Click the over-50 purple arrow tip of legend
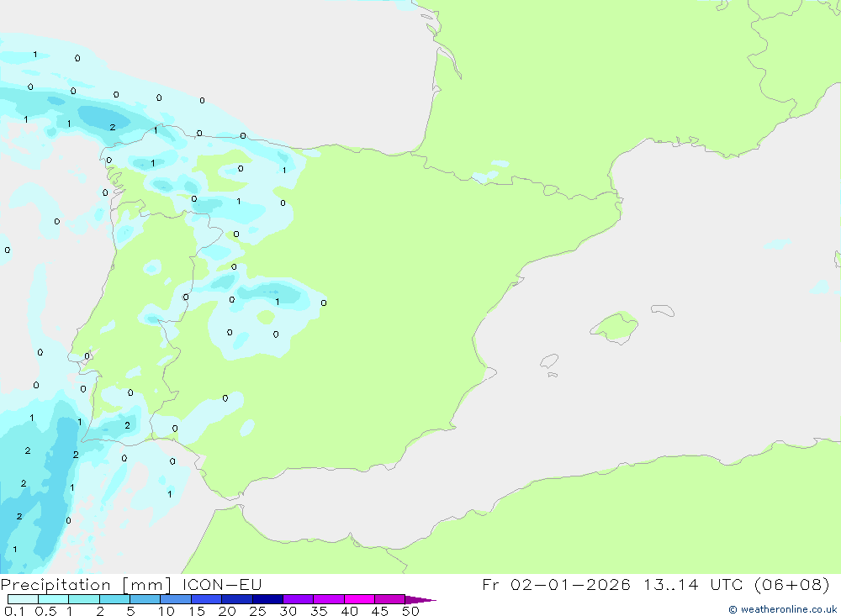The width and height of the screenshot is (841, 616). [420, 600]
